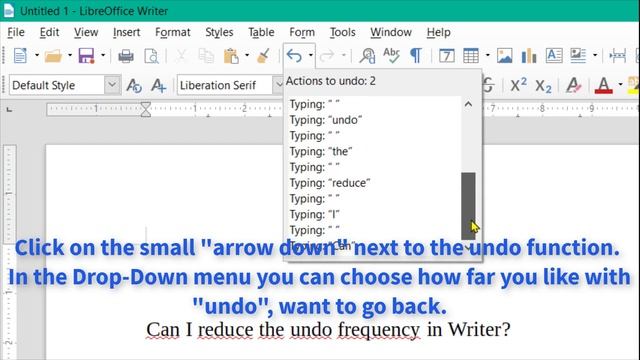Click the Update Selected Style icon
Screen dimensions: 640x360
[133, 85]
